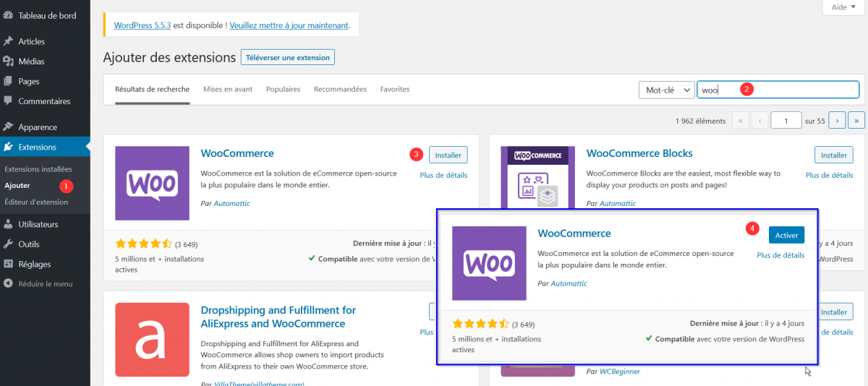The image size is (868, 386).
Task: Click the plugin search field containing woo
Action: pos(778,90)
